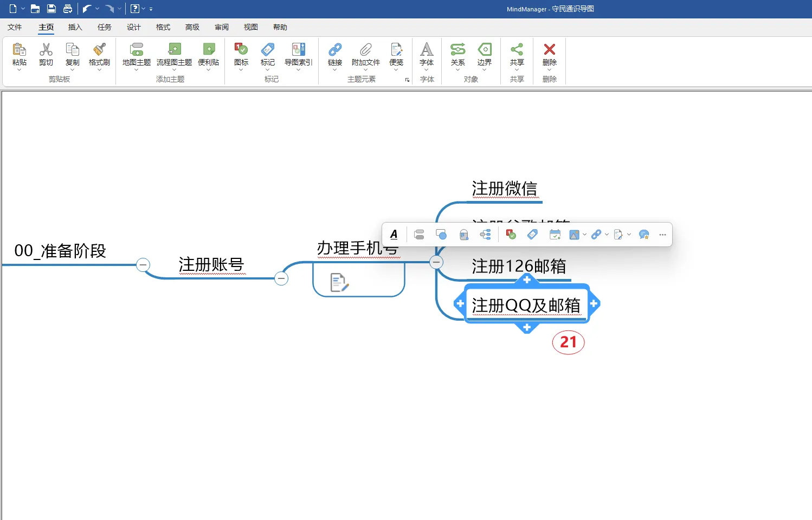The image size is (812, 520).
Task: Open the 帮助 ribbon tab
Action: click(x=280, y=27)
